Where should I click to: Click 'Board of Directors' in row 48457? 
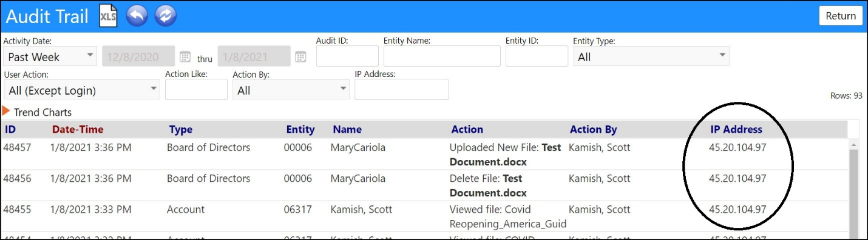(208, 147)
